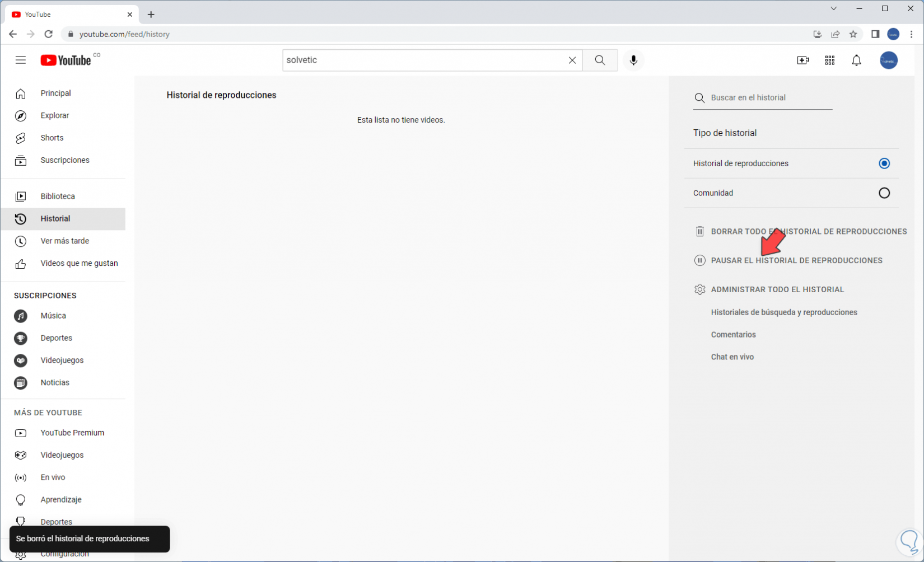The image size is (924, 562).
Task: Click the Buscar en el historial field
Action: click(x=763, y=98)
